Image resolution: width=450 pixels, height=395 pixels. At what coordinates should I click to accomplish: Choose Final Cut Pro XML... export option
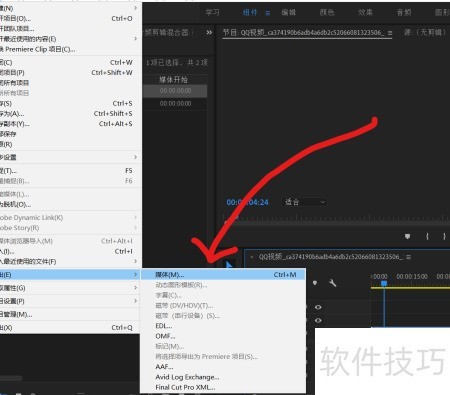(x=223, y=387)
